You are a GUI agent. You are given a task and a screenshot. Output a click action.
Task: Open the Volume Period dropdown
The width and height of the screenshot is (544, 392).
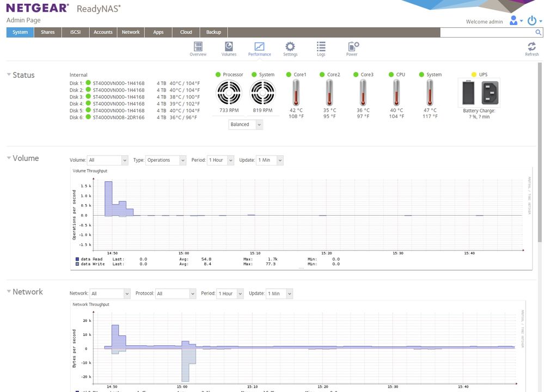pyautogui.click(x=221, y=160)
